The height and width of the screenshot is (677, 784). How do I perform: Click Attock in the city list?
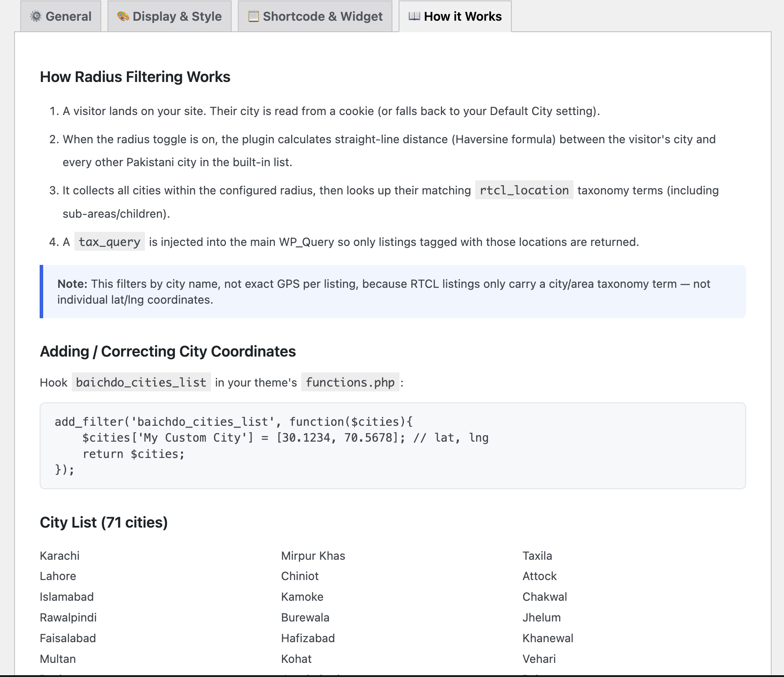tap(540, 576)
